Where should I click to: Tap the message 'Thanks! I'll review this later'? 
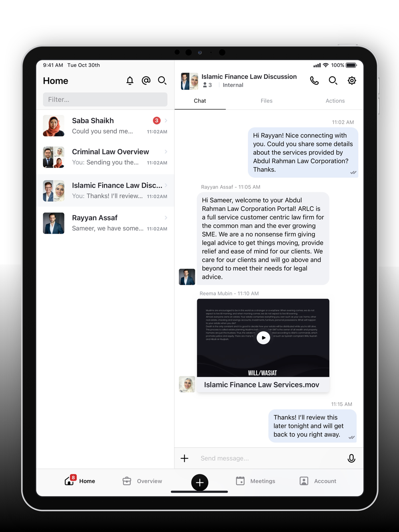[x=312, y=426]
